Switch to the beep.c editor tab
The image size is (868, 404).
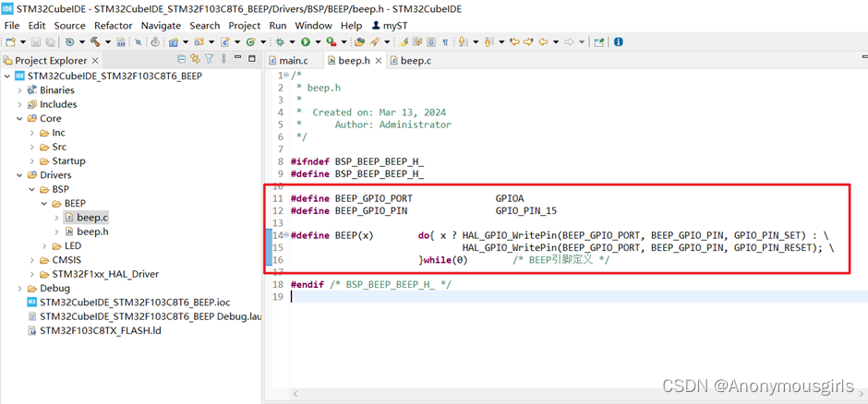tap(410, 61)
